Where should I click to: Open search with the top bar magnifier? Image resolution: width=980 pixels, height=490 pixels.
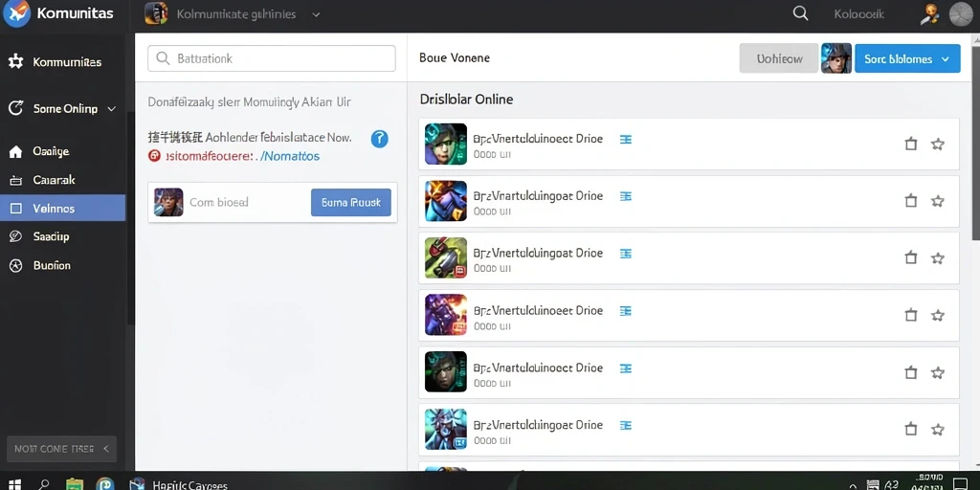coord(800,13)
